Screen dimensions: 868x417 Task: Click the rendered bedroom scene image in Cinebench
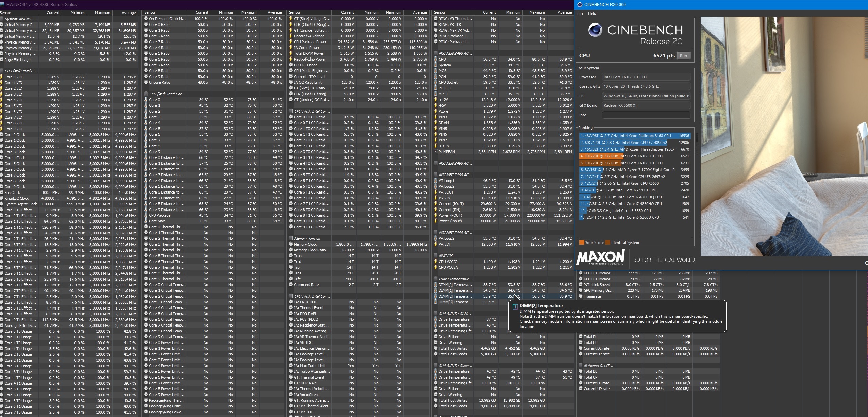[x=784, y=136]
